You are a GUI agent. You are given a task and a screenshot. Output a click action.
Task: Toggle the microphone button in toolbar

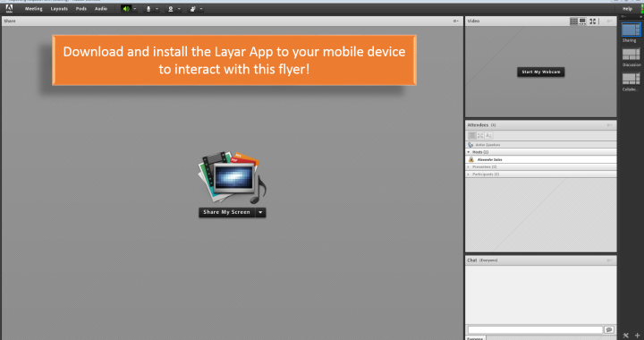point(148,9)
